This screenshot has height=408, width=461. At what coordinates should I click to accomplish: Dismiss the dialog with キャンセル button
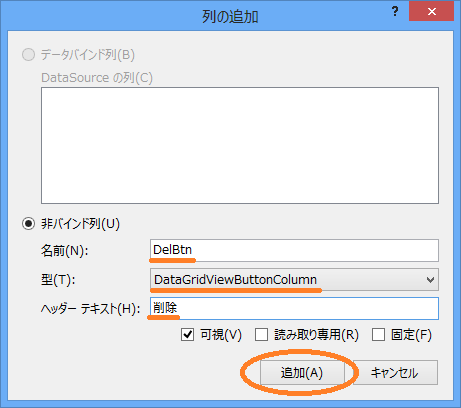coord(394,372)
